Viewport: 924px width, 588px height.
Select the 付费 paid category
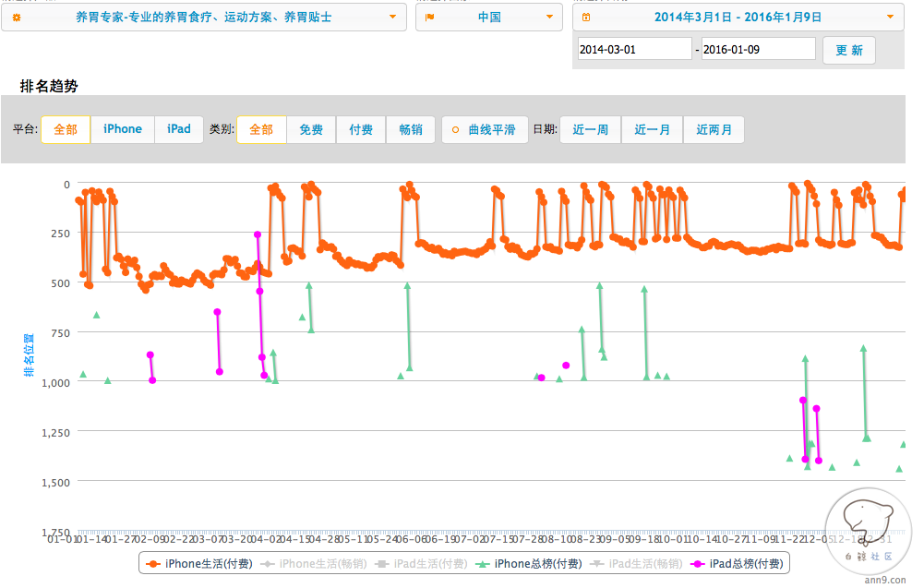tap(361, 130)
